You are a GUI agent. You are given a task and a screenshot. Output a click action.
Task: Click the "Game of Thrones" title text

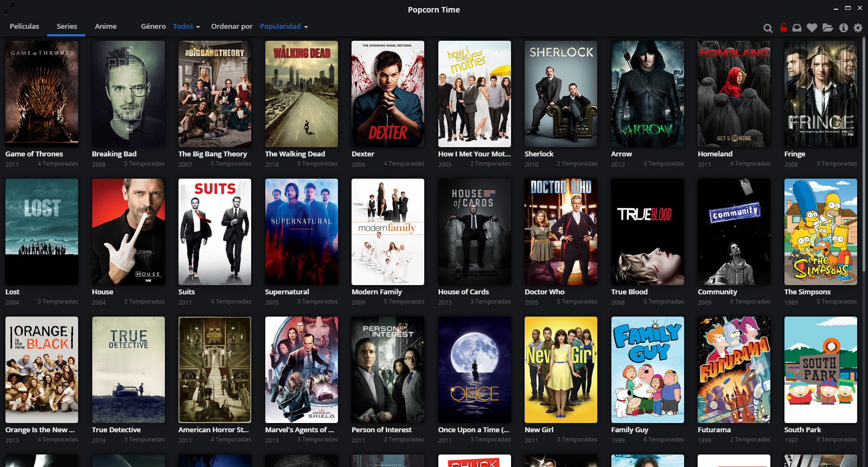(x=34, y=154)
